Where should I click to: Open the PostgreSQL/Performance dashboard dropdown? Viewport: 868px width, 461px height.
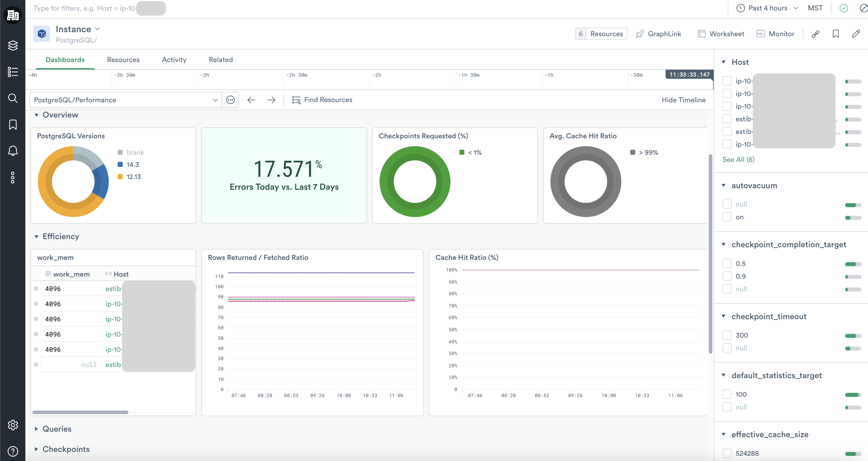[125, 100]
